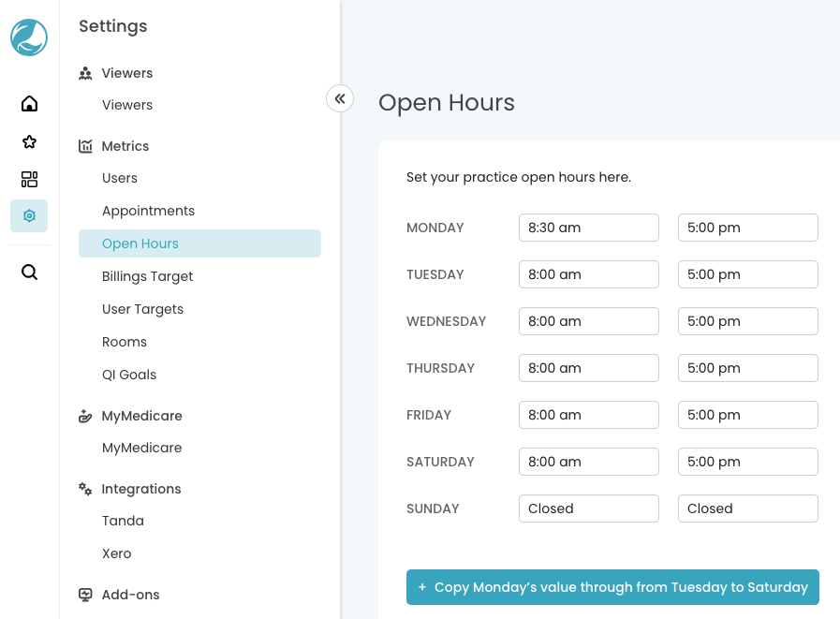Navigate to User Targets settings

142,309
